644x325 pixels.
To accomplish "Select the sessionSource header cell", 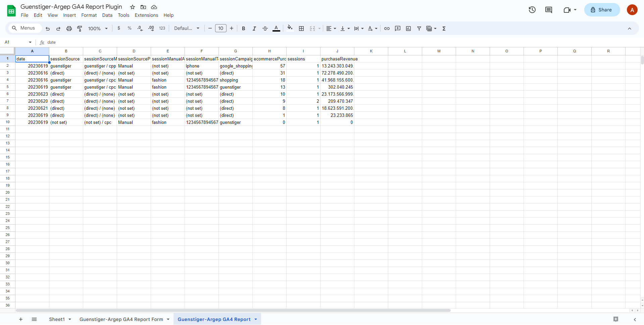I will pos(66,59).
